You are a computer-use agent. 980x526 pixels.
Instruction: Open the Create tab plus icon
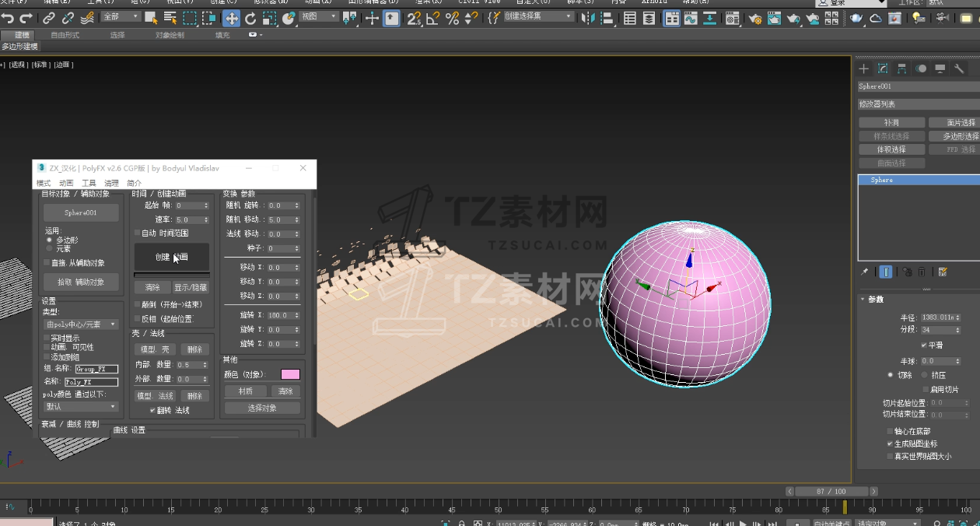pos(863,68)
